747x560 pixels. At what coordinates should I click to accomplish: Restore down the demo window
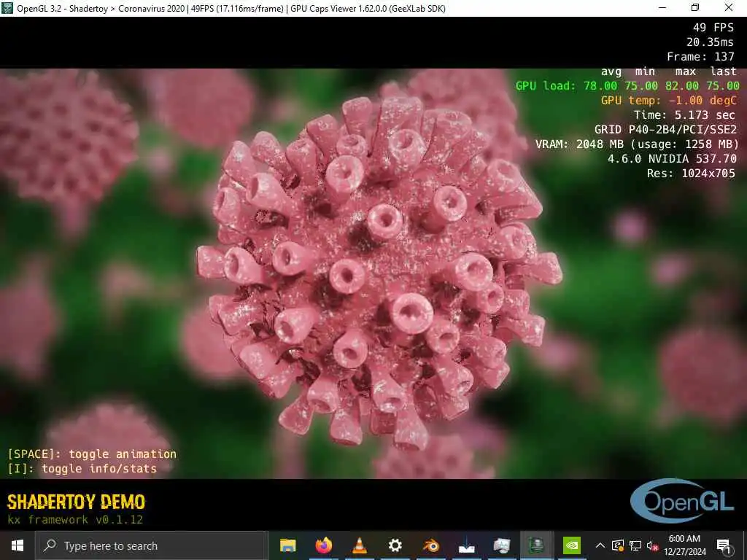[x=695, y=8]
